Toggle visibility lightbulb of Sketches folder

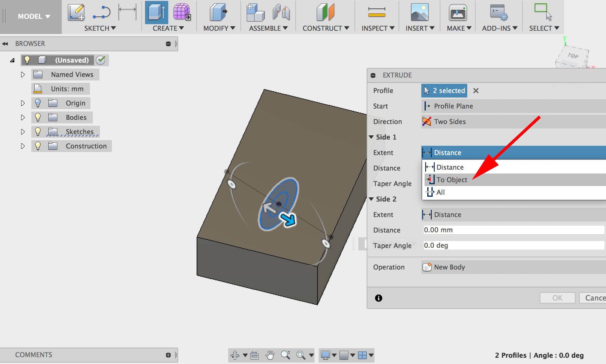(38, 131)
